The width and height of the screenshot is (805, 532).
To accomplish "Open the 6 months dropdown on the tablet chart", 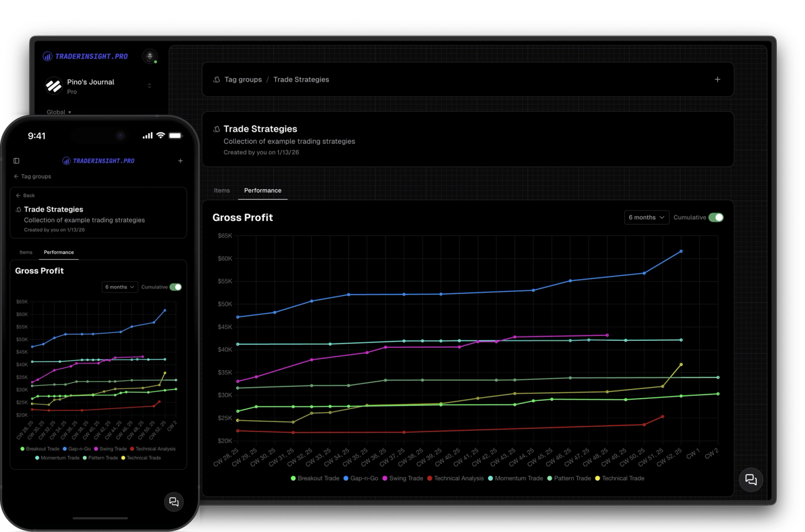I will pyautogui.click(x=646, y=217).
